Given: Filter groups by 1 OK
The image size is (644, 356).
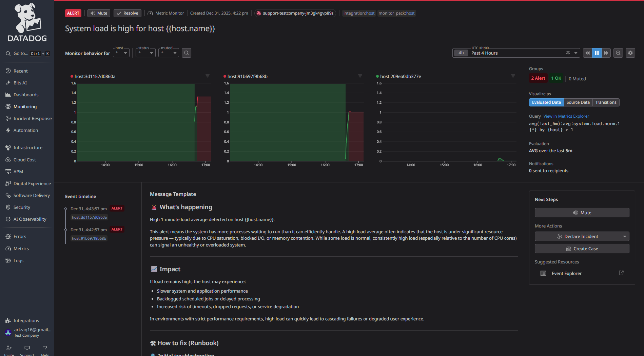Looking at the screenshot, I should pyautogui.click(x=556, y=78).
